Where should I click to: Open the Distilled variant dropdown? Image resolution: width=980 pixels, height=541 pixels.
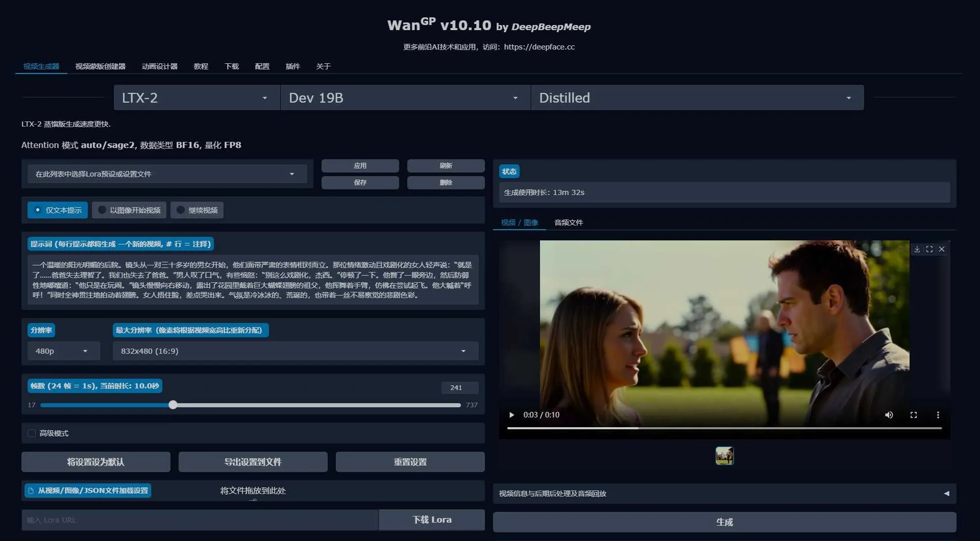click(697, 97)
